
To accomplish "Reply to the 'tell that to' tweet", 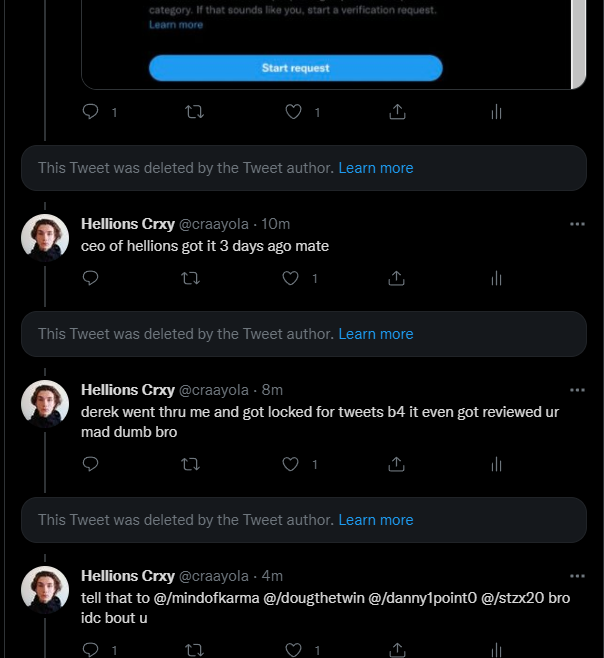I will (91, 649).
